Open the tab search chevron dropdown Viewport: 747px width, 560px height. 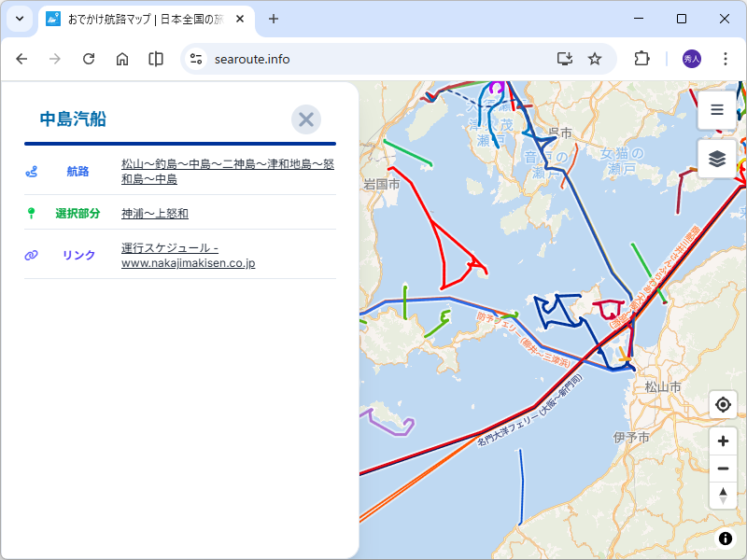pyautogui.click(x=19, y=19)
